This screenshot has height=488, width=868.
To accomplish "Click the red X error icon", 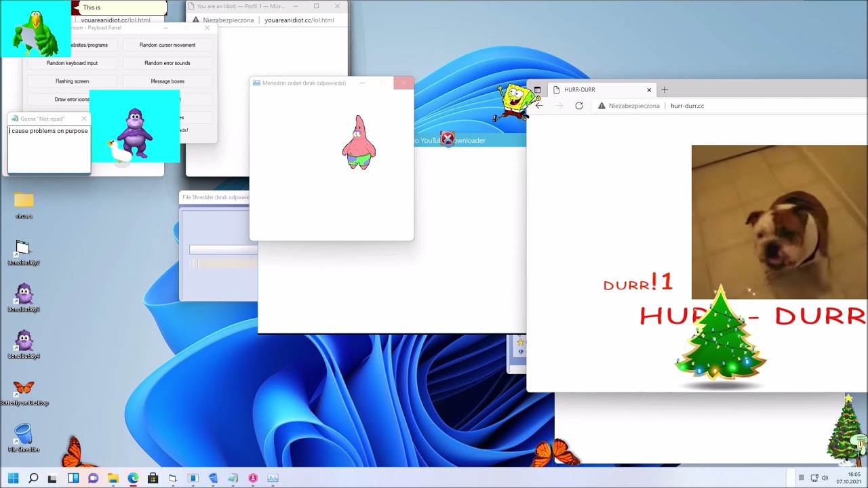I will coord(448,139).
